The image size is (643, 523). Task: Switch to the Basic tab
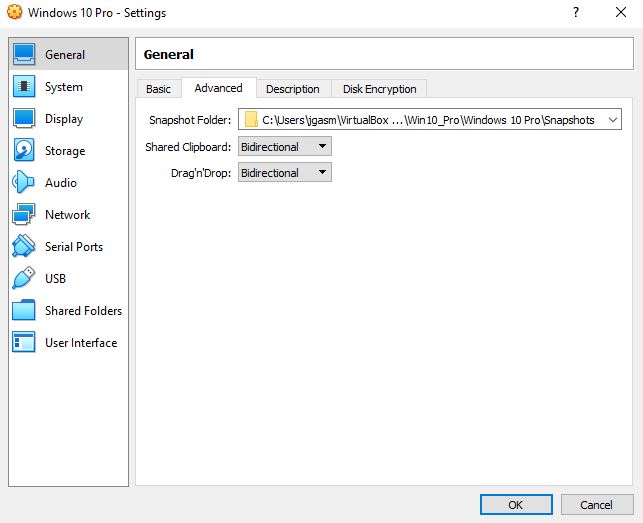click(158, 89)
